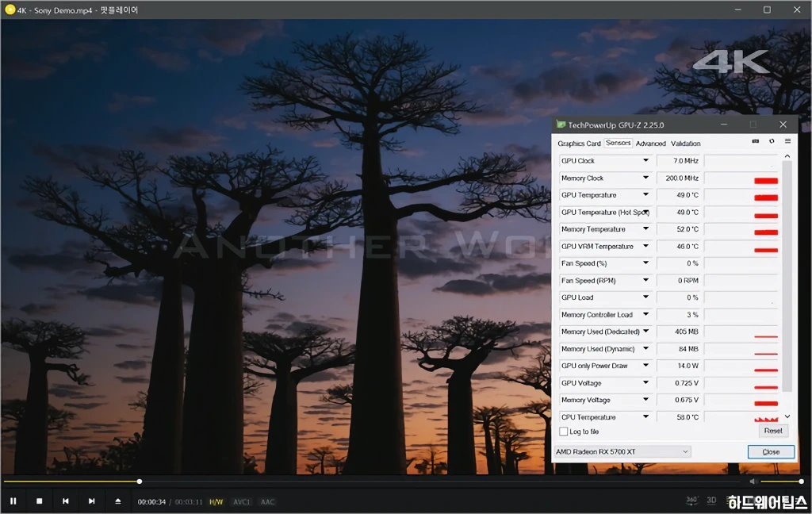Open the GPU-Z hamburger menu
812x514 pixels.
[787, 141]
